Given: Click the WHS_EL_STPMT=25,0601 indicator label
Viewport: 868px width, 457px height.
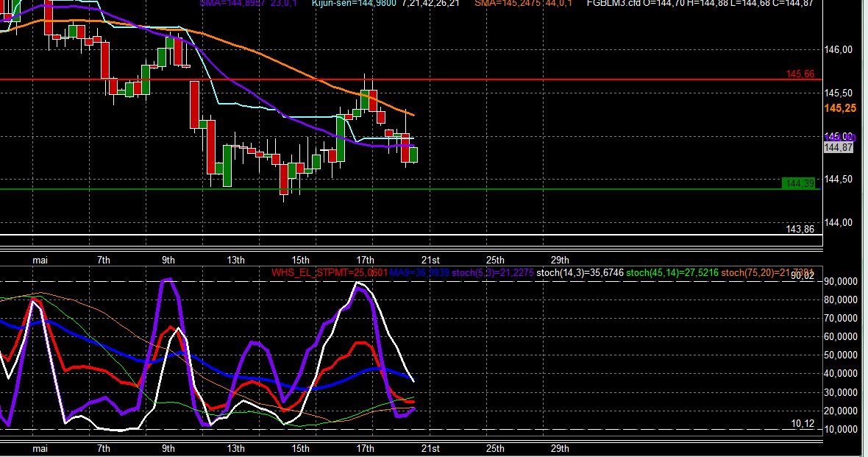Looking at the screenshot, I should point(330,272).
